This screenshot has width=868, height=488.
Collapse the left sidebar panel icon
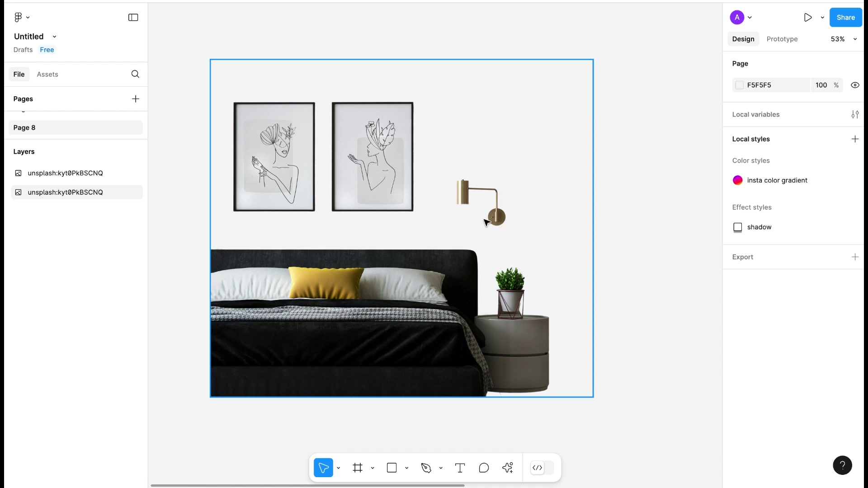[133, 17]
